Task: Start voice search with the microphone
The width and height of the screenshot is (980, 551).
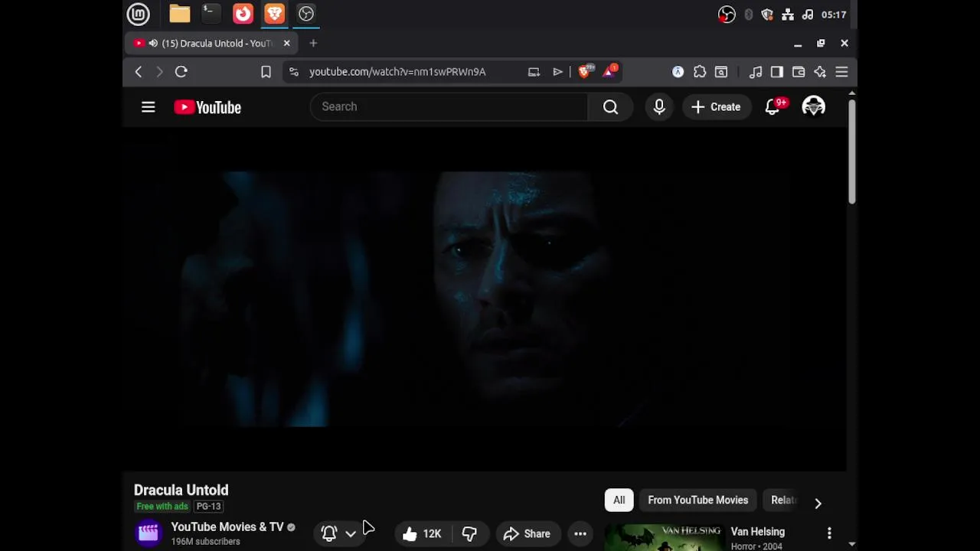Action: (659, 107)
